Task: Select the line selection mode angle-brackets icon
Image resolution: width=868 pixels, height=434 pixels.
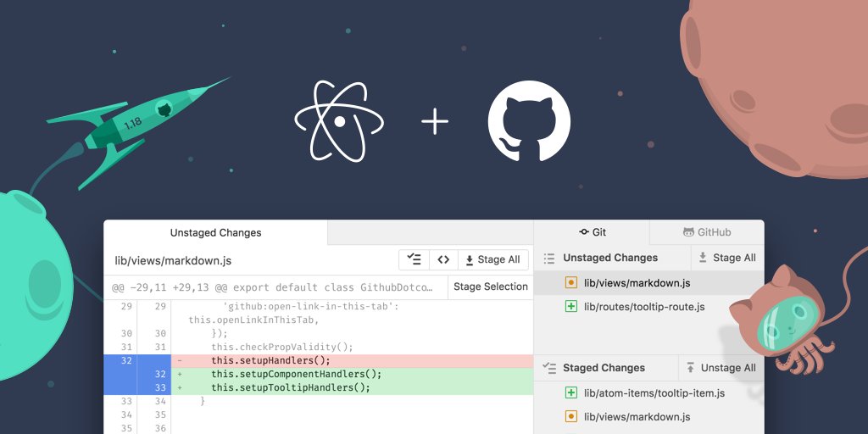Action: [x=443, y=259]
